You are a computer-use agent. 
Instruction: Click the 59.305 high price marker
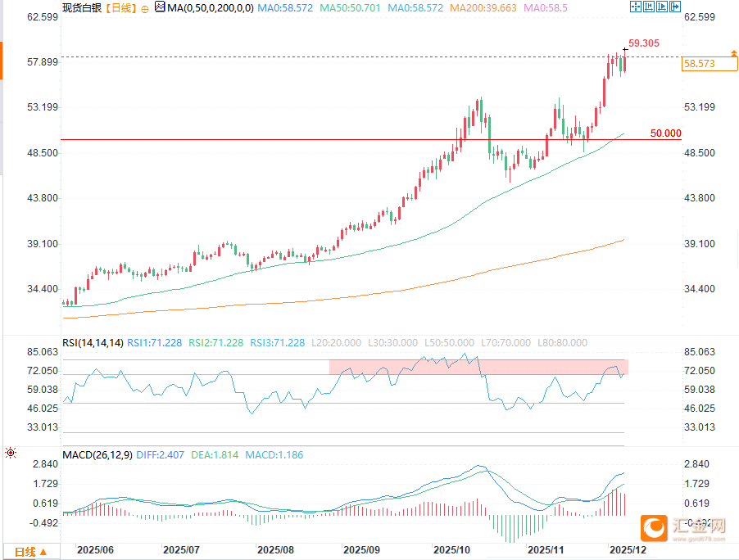tap(644, 43)
